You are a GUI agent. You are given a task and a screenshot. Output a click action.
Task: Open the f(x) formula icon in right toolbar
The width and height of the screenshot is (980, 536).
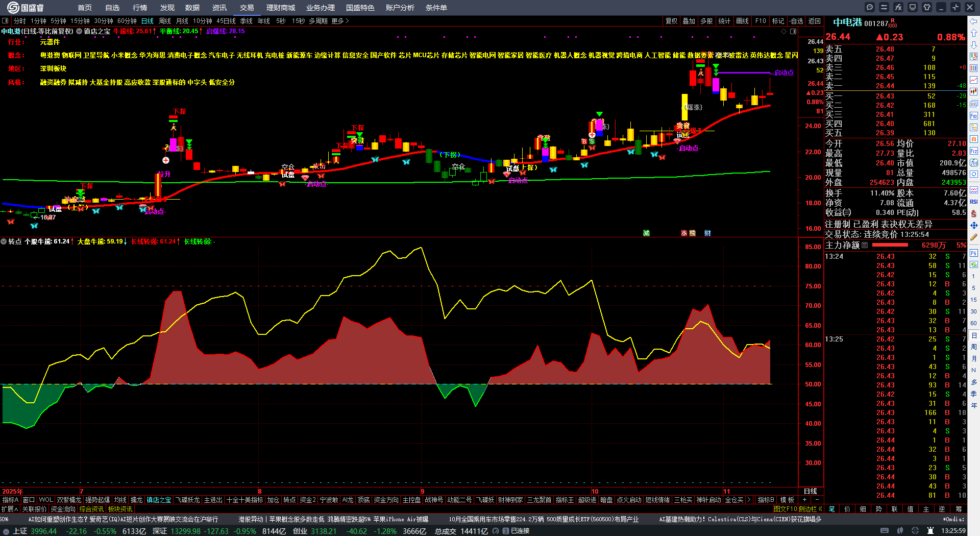click(x=974, y=163)
